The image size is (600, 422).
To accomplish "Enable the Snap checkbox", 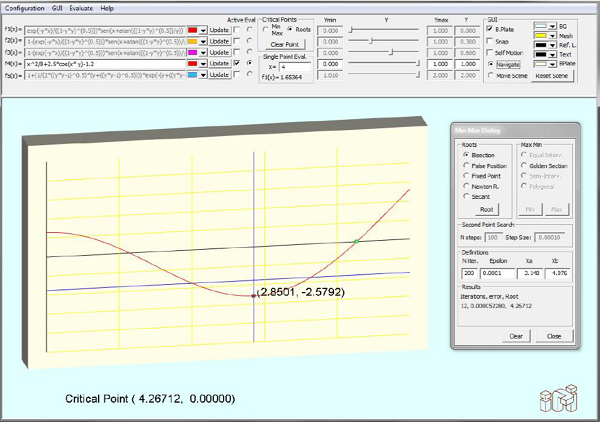I will coord(489,40).
